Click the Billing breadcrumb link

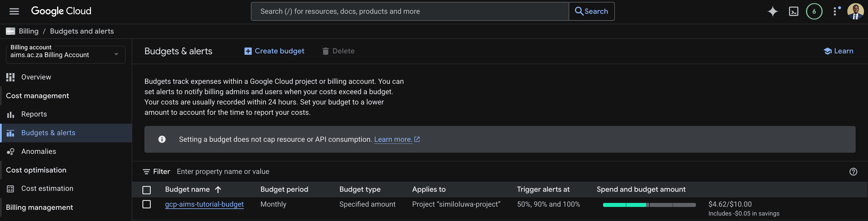pyautogui.click(x=29, y=31)
